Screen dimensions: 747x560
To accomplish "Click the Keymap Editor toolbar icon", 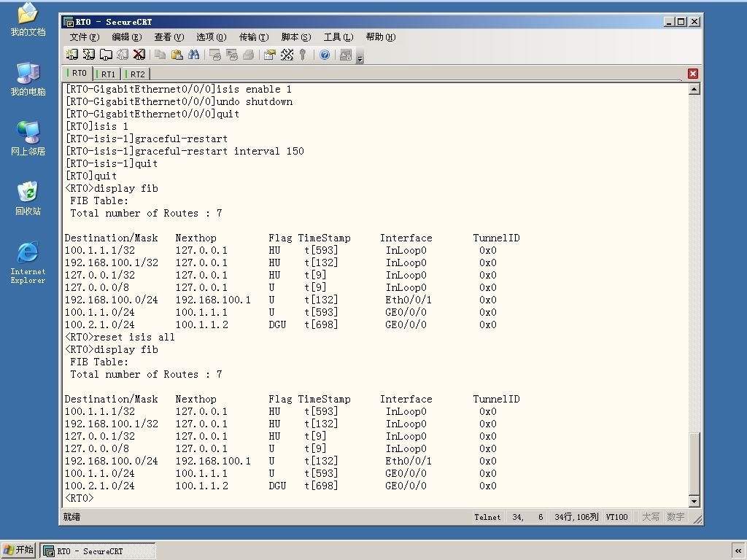I will 287,55.
